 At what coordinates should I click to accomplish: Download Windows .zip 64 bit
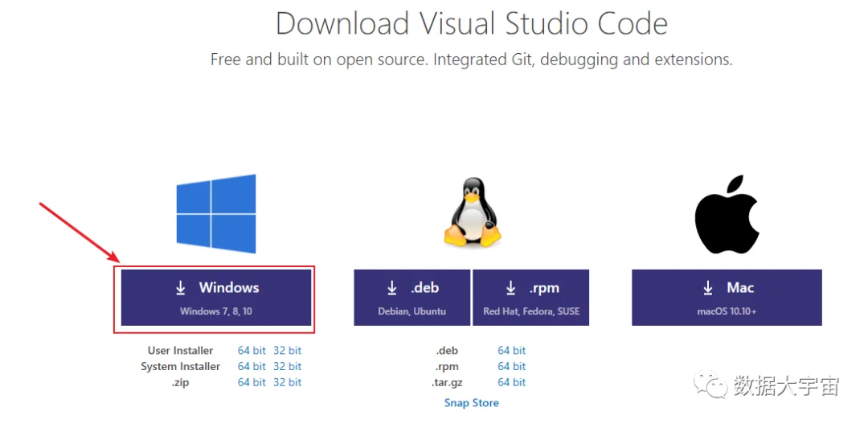(252, 382)
